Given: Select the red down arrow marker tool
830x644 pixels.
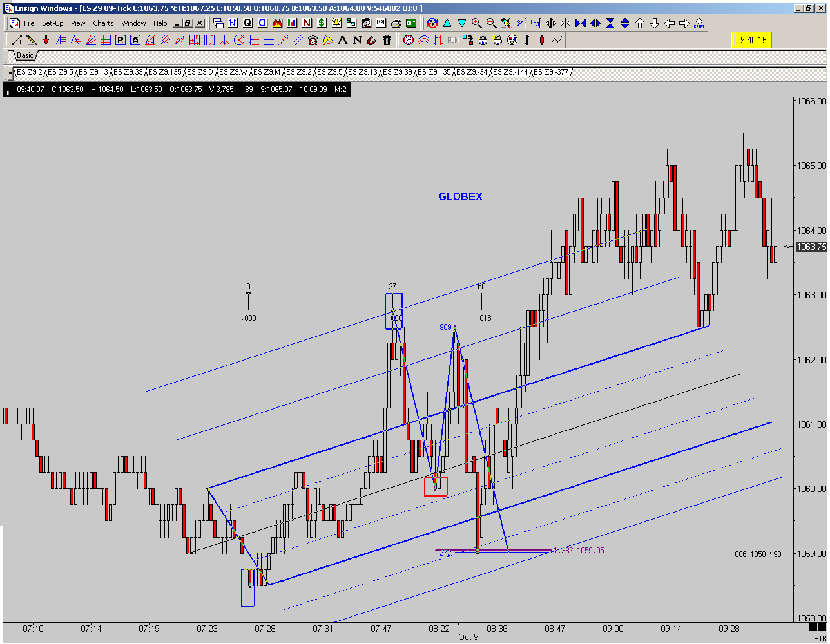Looking at the screenshot, I should coord(46,40).
